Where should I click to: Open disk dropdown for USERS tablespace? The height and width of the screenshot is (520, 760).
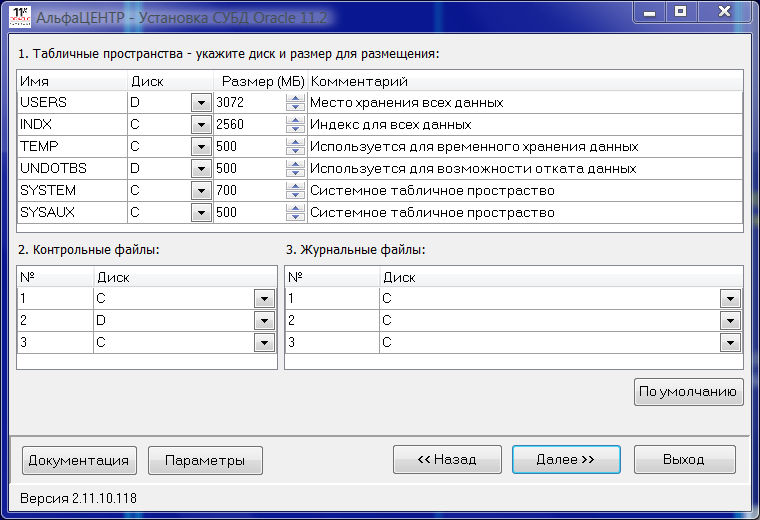tap(201, 103)
